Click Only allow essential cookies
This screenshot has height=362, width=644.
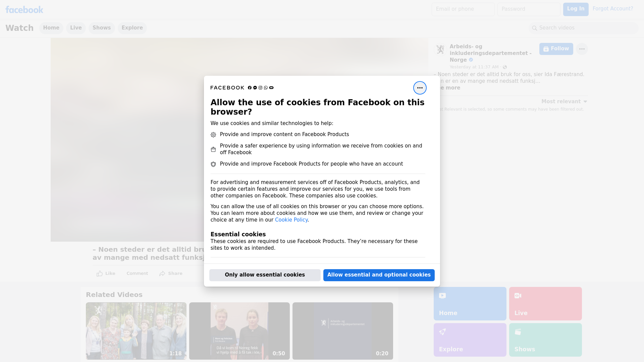[265, 275]
